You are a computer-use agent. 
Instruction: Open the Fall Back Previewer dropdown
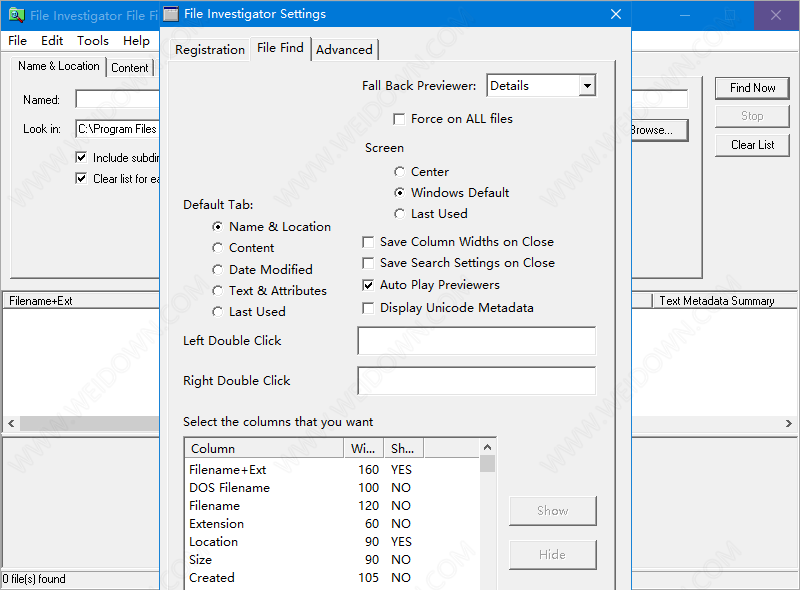pyautogui.click(x=587, y=86)
